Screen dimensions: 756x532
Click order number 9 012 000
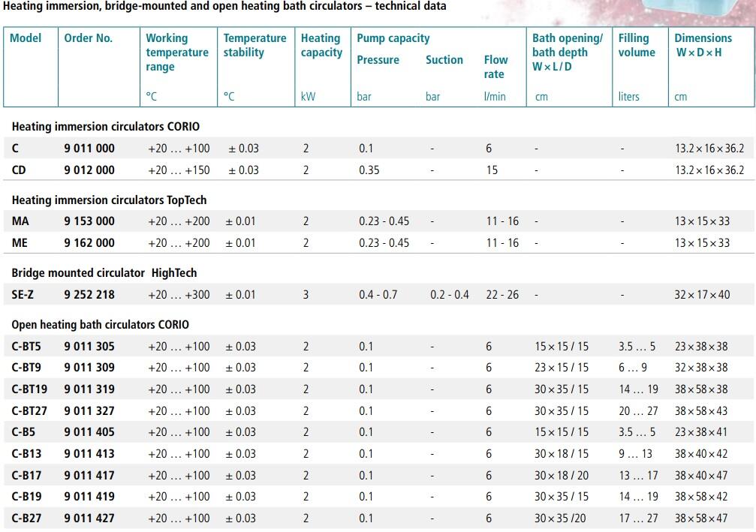tap(89, 170)
